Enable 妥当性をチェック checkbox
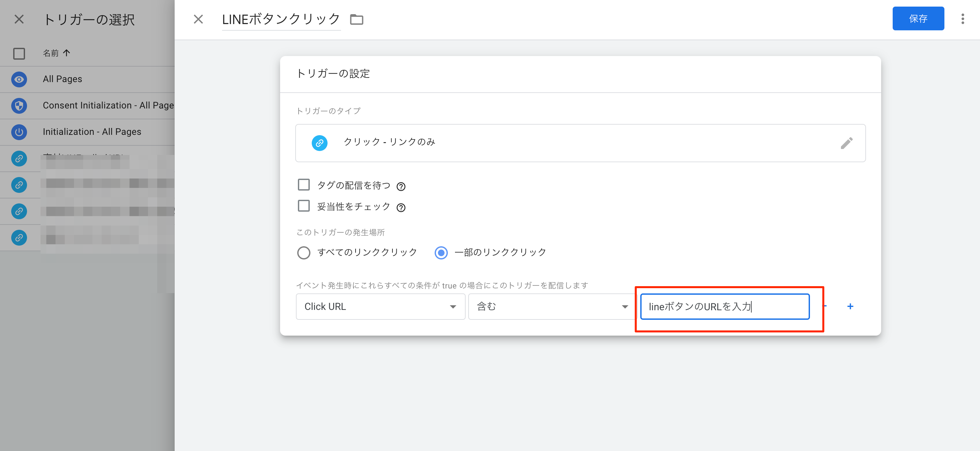Image resolution: width=980 pixels, height=451 pixels. coord(303,206)
